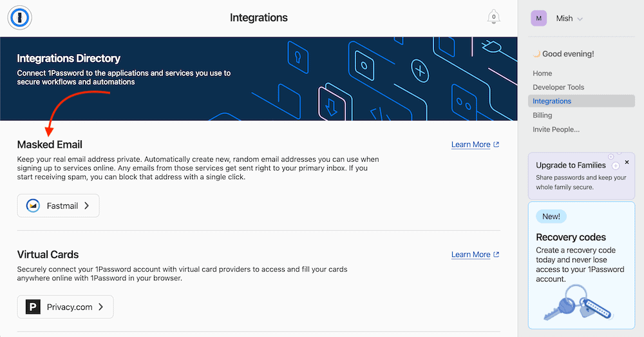The width and height of the screenshot is (644, 337).
Task: Click Learn More for Masked Email
Action: tap(471, 145)
